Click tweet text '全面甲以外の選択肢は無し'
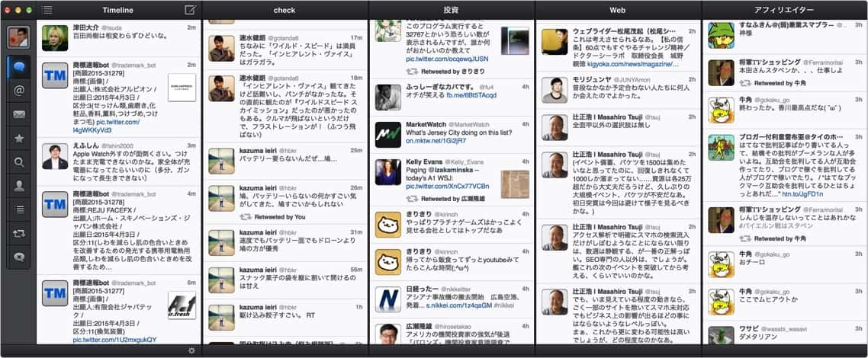The image size is (868, 358). tap(612, 125)
